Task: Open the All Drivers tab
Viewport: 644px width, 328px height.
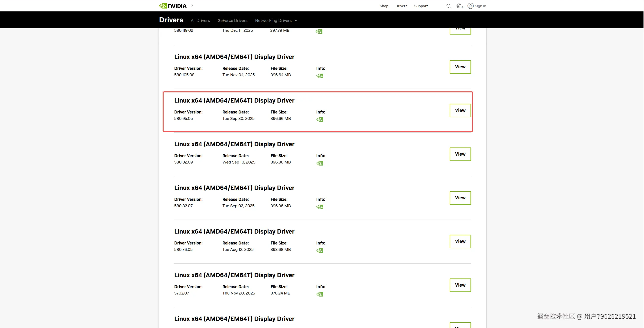Action: pos(200,21)
